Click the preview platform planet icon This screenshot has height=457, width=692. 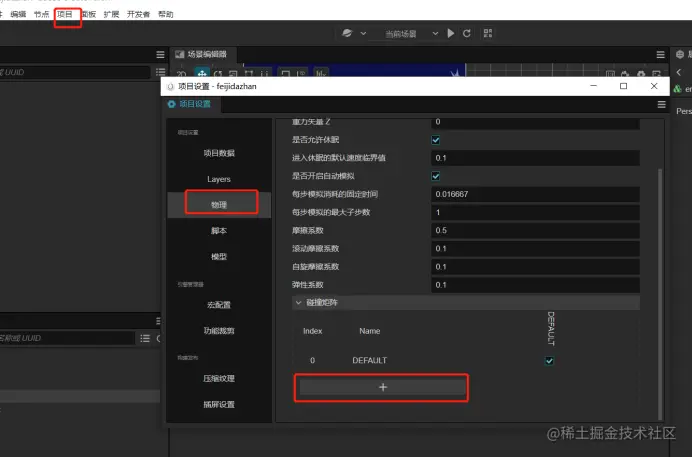click(x=347, y=33)
